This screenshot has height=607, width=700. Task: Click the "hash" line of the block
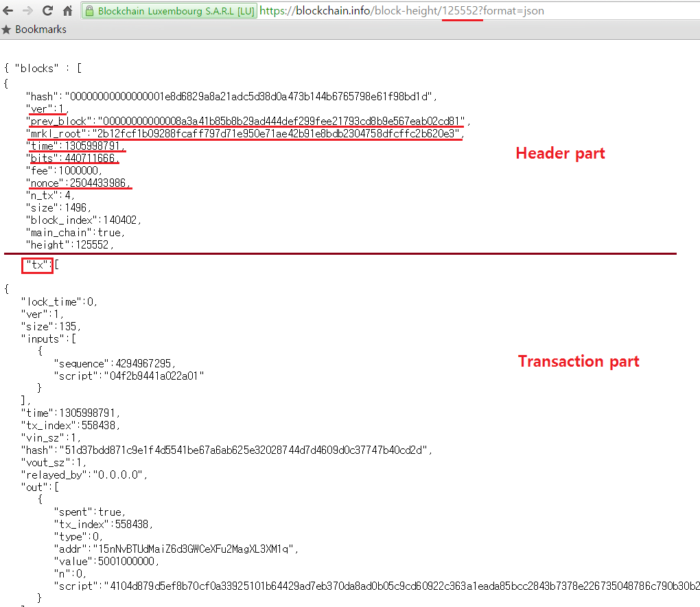point(231,97)
